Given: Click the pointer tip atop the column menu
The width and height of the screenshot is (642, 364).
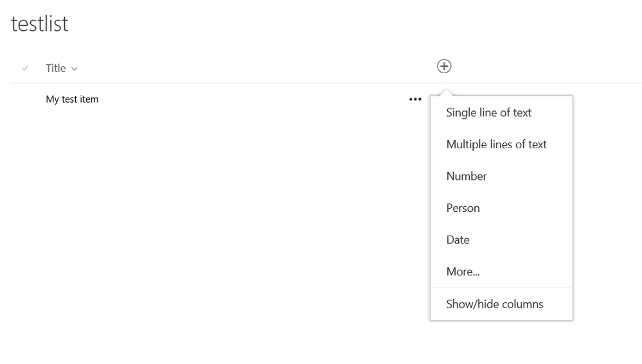Looking at the screenshot, I should pos(444,92).
